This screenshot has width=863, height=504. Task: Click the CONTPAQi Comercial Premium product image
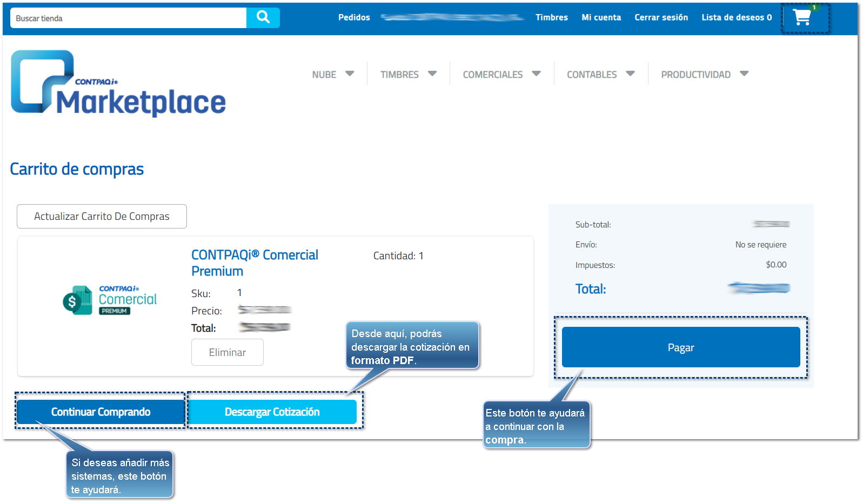tap(110, 300)
